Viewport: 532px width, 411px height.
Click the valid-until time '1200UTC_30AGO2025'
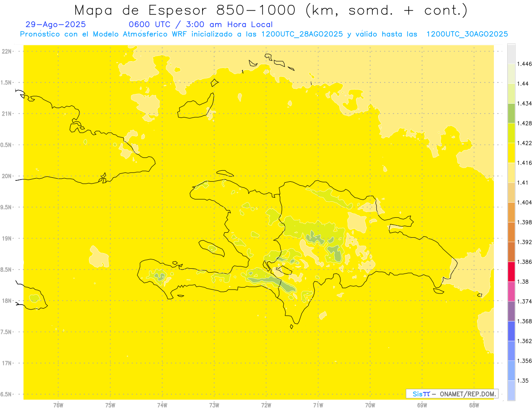pyautogui.click(x=467, y=34)
